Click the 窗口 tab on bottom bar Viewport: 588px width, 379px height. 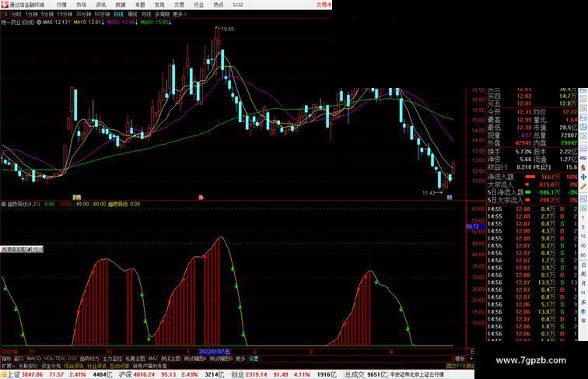tap(19, 359)
